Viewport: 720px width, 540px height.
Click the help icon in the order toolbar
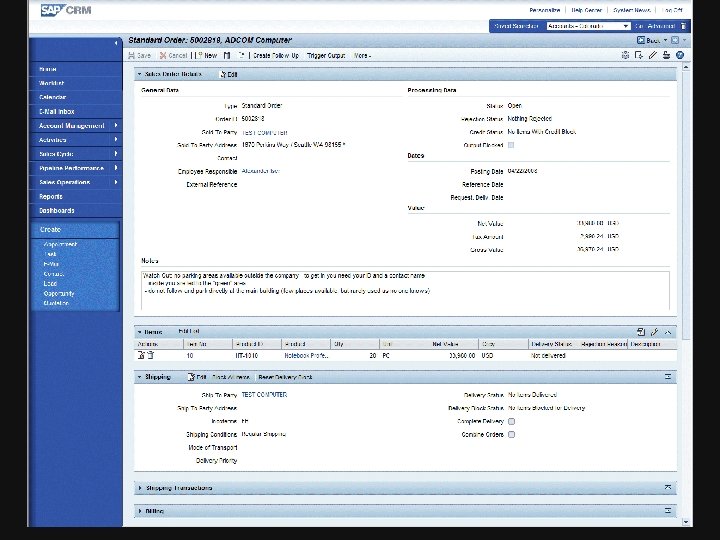[x=680, y=55]
